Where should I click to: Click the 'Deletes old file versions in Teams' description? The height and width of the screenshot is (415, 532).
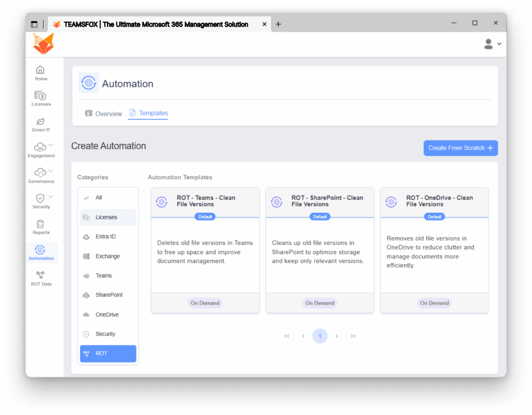click(205, 252)
